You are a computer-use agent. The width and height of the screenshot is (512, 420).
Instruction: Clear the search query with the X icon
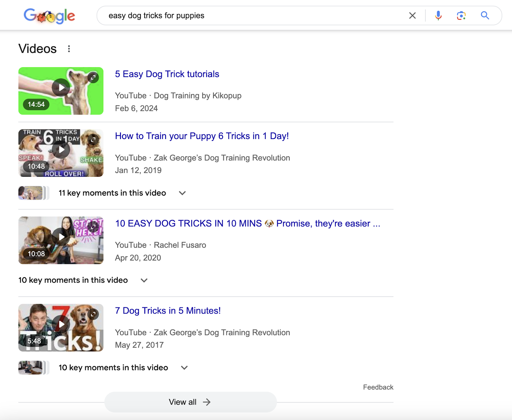pos(412,15)
